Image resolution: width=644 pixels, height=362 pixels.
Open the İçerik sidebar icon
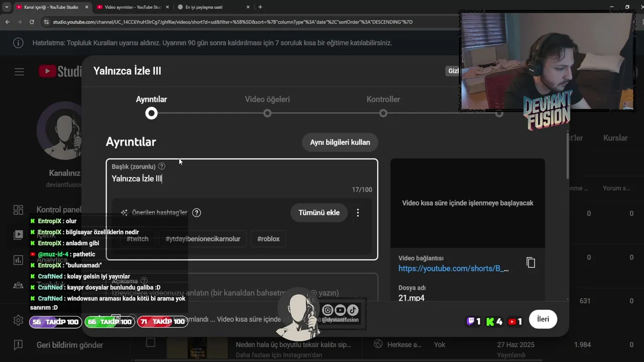point(18,234)
